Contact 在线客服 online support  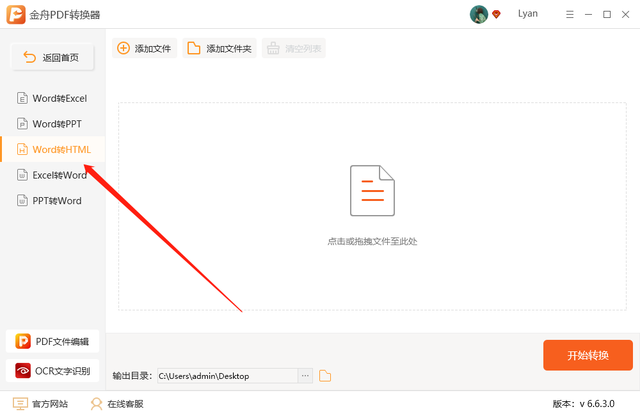coord(117,404)
